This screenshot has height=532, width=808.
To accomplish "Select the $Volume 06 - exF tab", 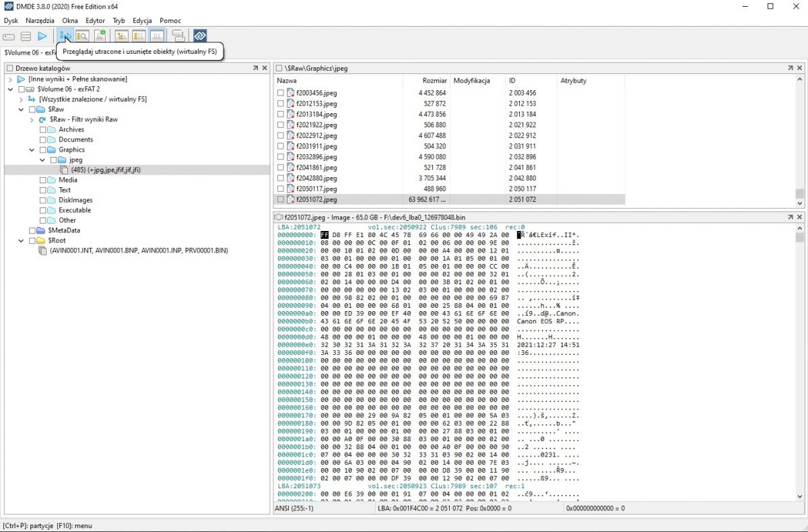I will pos(29,52).
